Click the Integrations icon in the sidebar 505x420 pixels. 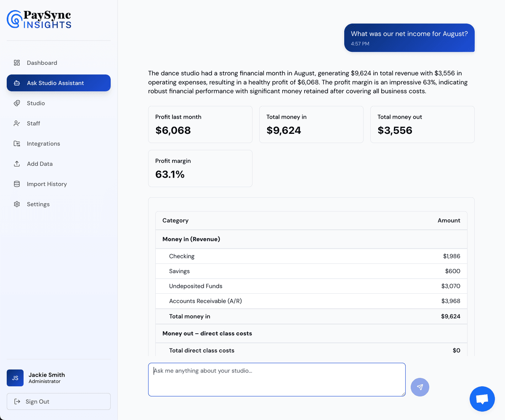click(17, 144)
